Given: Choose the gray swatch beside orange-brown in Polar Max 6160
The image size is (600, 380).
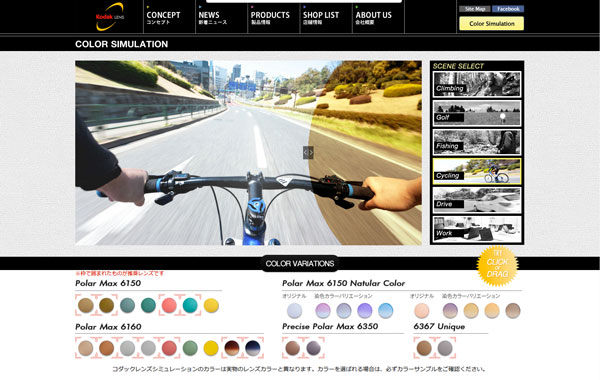Looking at the screenshot, I should [127, 348].
